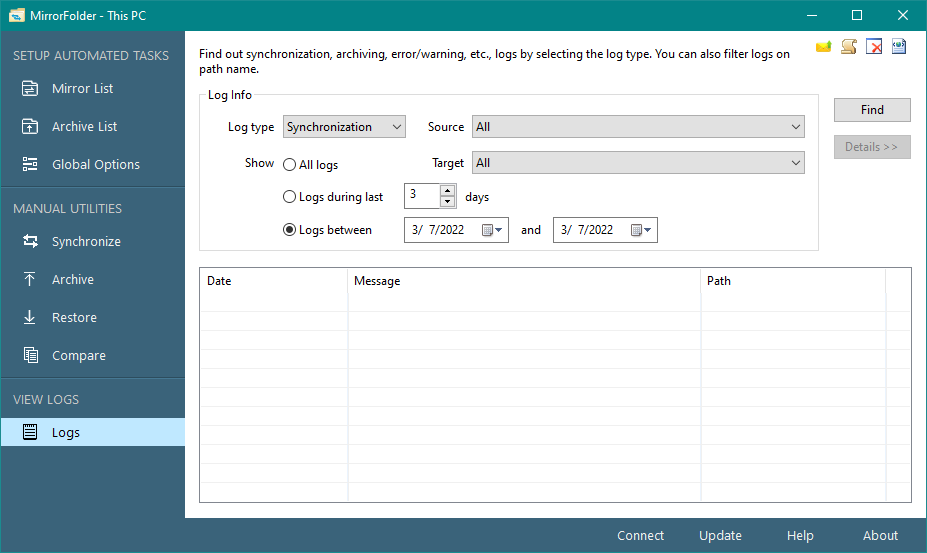Select the Logs item in the sidebar
Screen dimensions: 927x553
[93, 432]
